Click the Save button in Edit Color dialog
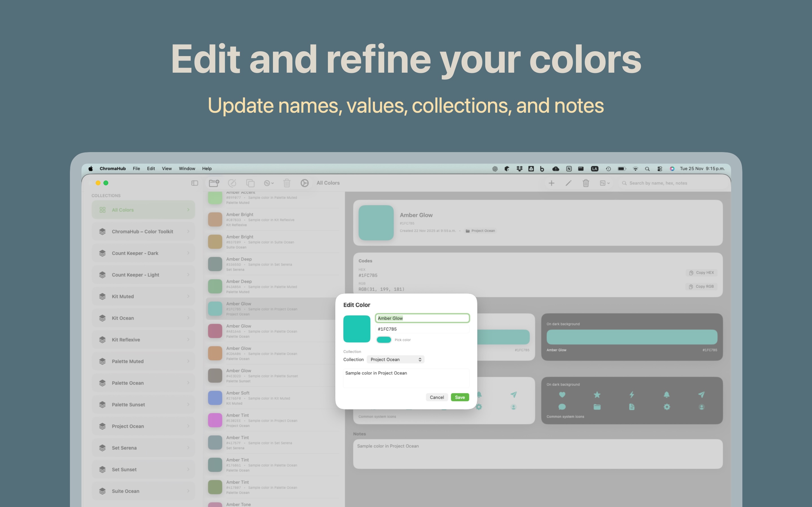This screenshot has height=507, width=812. [x=460, y=397]
